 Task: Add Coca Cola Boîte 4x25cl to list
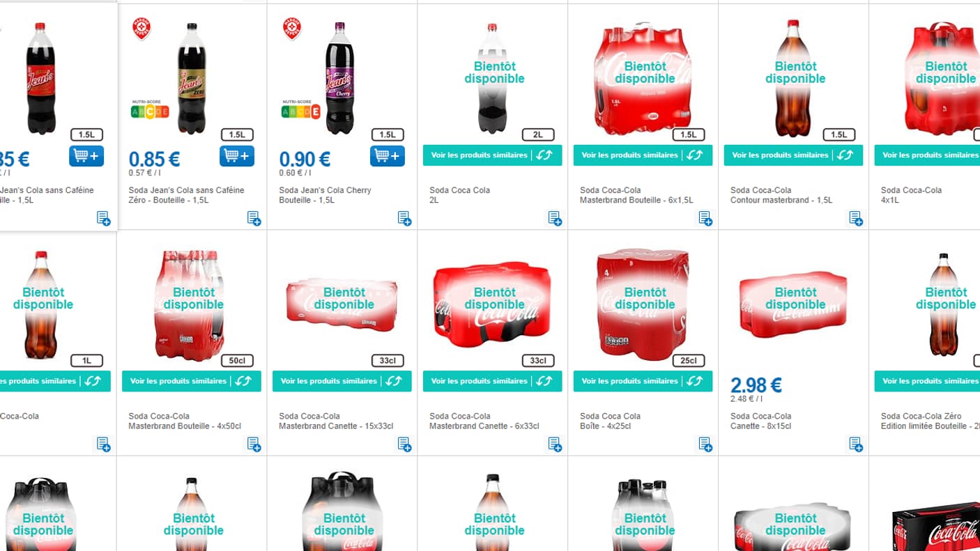pyautogui.click(x=705, y=444)
